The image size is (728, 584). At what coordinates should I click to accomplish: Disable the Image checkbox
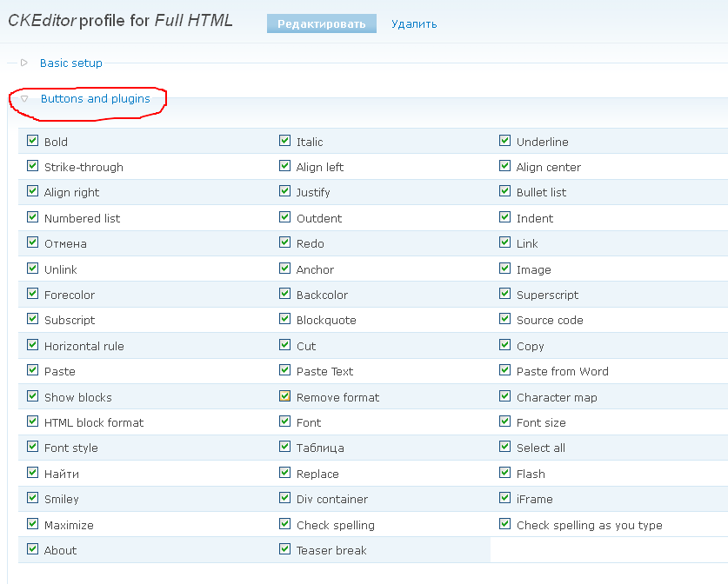[x=504, y=269]
